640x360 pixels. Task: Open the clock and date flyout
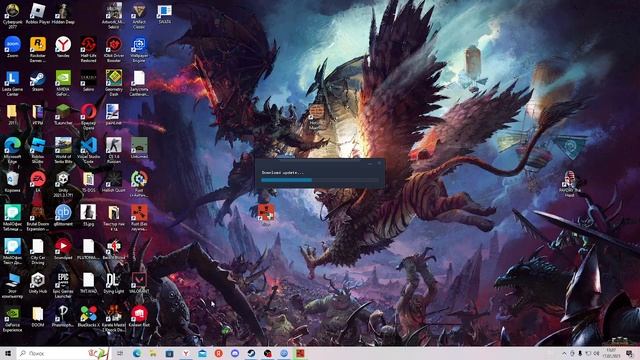pos(611,353)
